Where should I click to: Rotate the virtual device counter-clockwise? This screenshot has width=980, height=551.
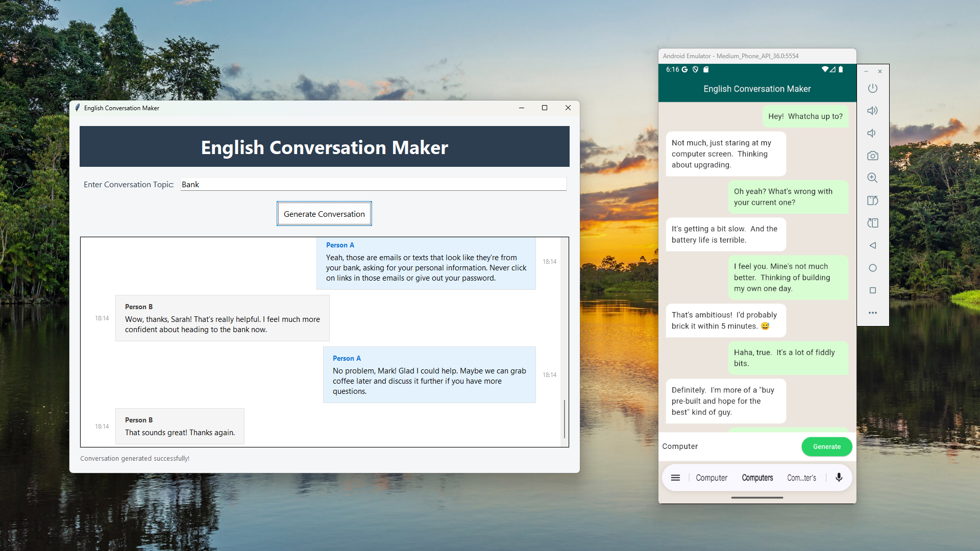click(873, 201)
